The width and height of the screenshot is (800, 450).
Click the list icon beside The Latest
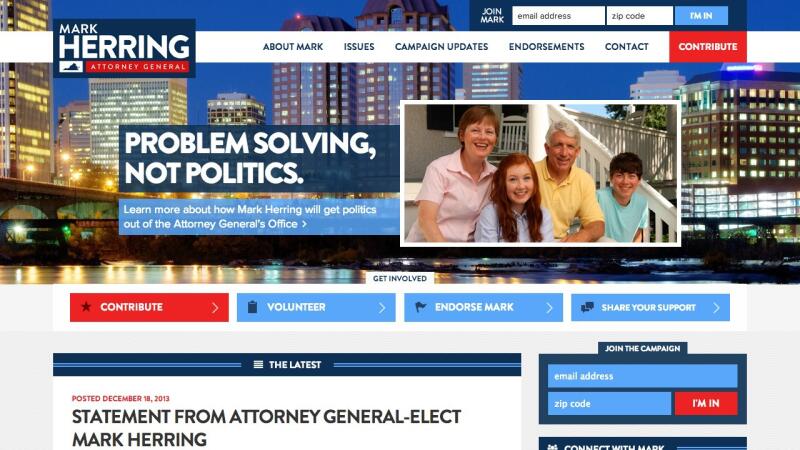pos(259,365)
